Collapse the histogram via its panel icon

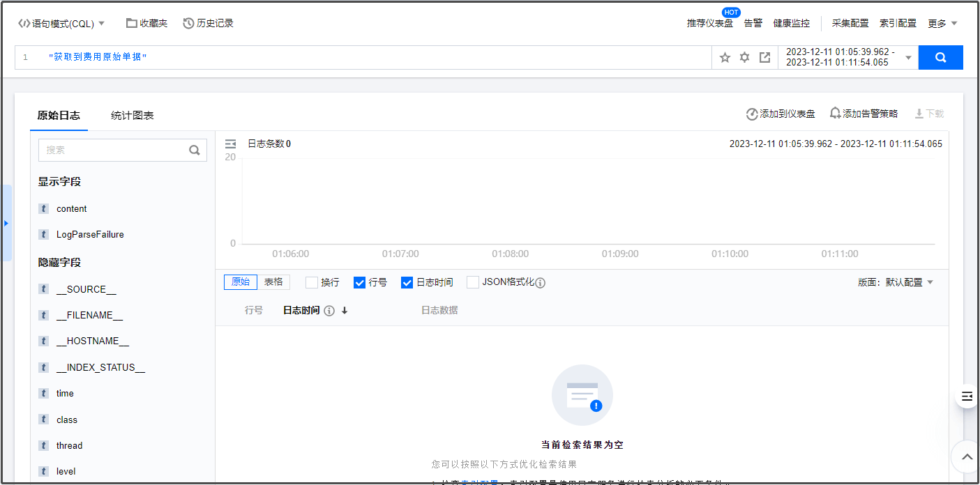pyautogui.click(x=230, y=144)
